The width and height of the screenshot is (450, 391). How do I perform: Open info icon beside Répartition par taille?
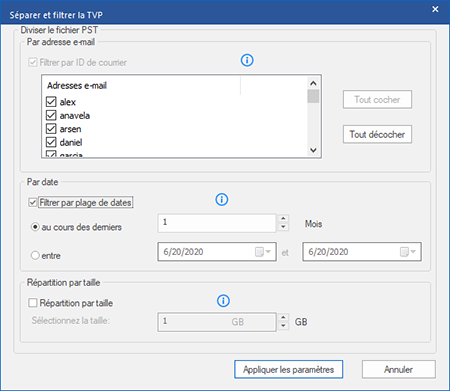tap(223, 300)
